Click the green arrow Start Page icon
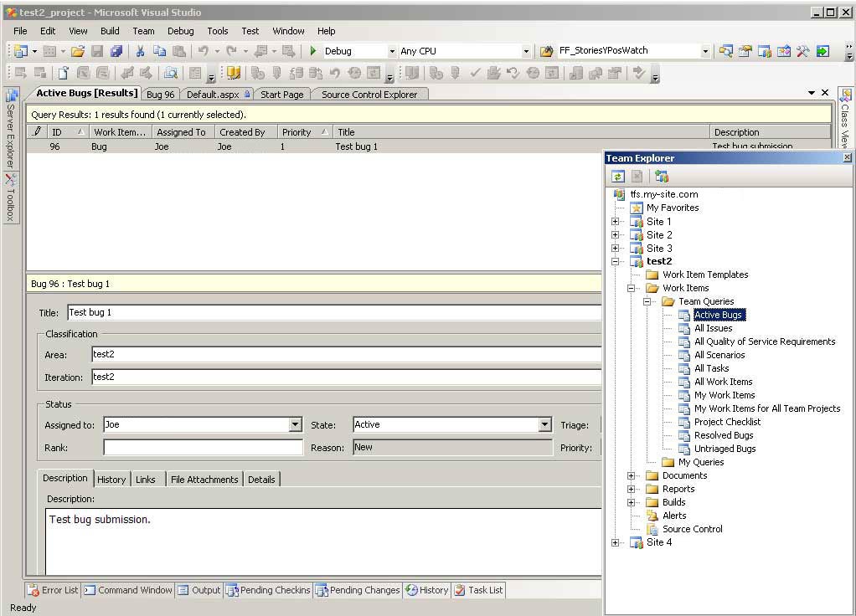The width and height of the screenshot is (856, 616). [822, 51]
